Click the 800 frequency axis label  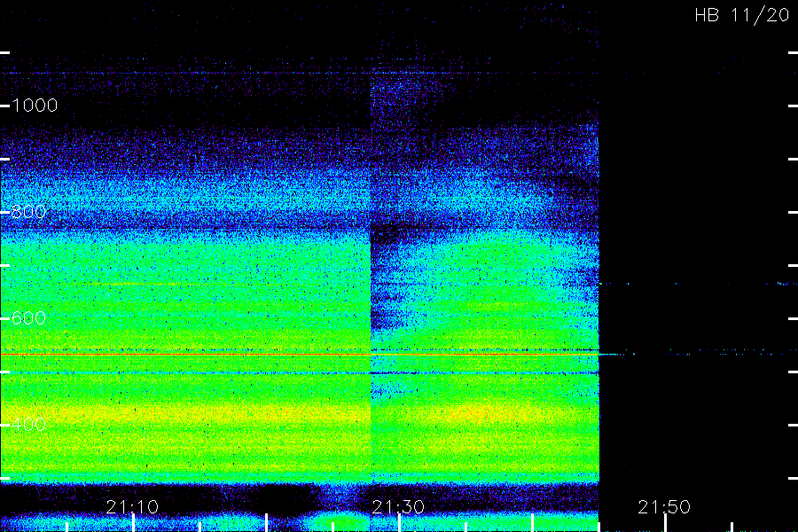point(28,212)
